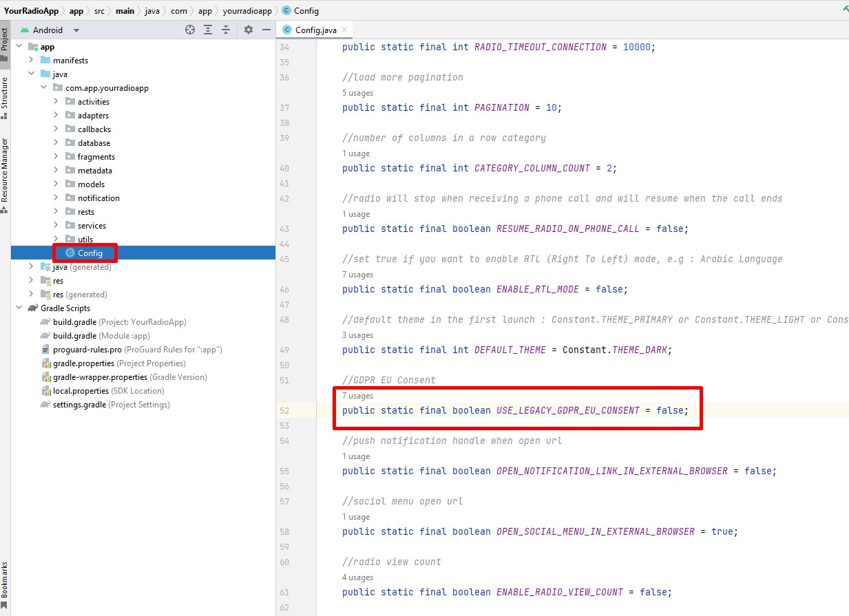Click the RADIO_TIMEOUT_CONNECTION constant name
849x616 pixels.
pos(541,47)
